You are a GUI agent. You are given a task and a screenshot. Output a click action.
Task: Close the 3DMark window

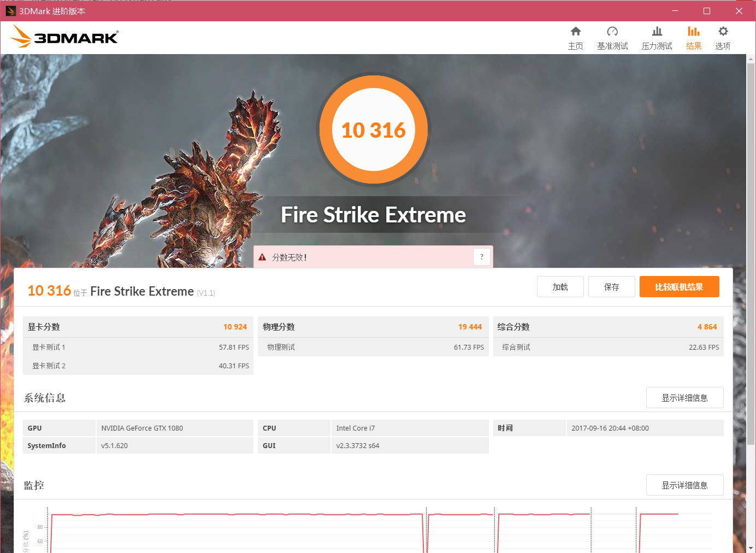tap(739, 11)
